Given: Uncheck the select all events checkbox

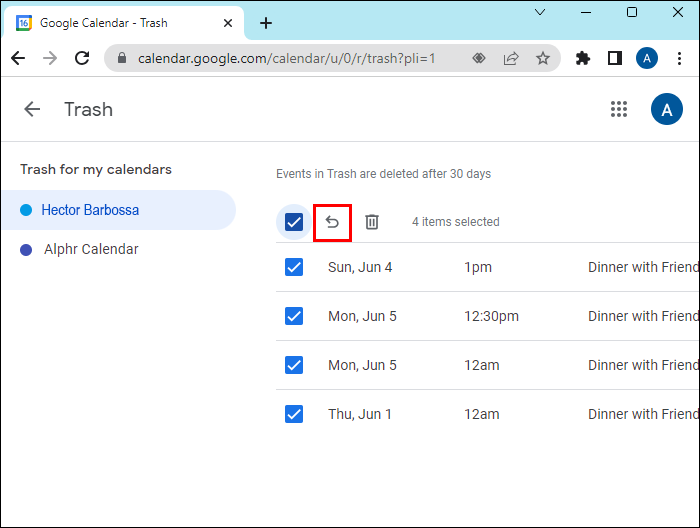Looking at the screenshot, I should [294, 222].
